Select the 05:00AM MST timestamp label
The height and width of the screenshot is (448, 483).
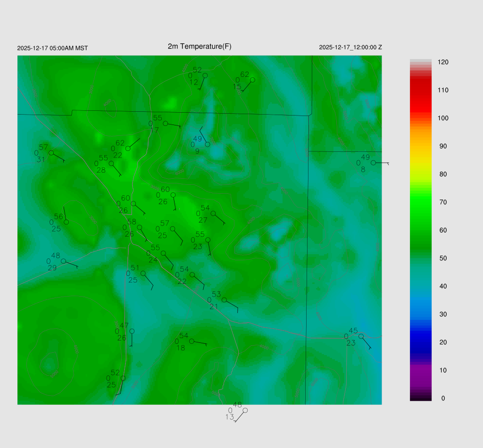pyautogui.click(x=52, y=48)
